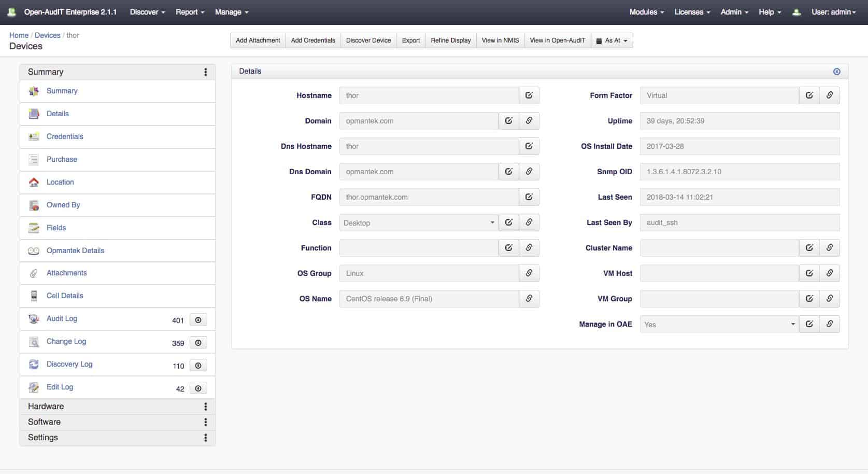Image resolution: width=868 pixels, height=474 pixels.
Task: Click edit icon for Function field
Action: point(508,248)
